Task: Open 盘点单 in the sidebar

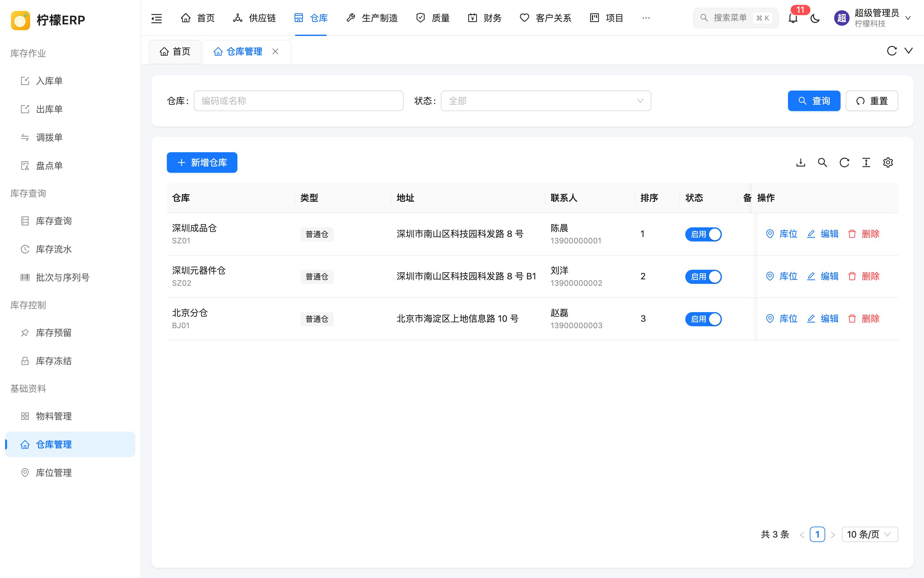Action: 70,166
